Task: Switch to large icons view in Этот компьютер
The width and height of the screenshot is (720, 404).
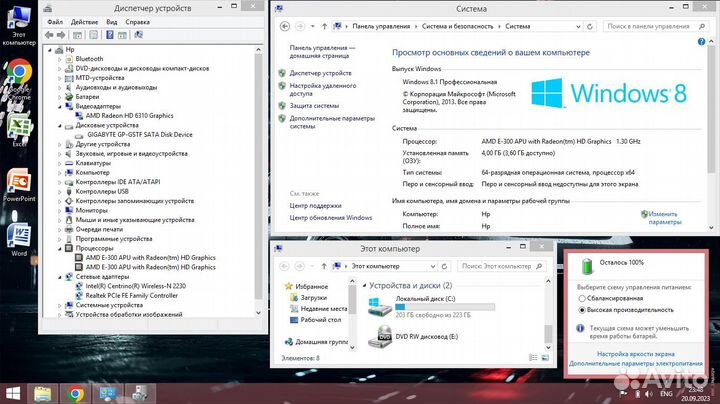Action: (x=545, y=358)
